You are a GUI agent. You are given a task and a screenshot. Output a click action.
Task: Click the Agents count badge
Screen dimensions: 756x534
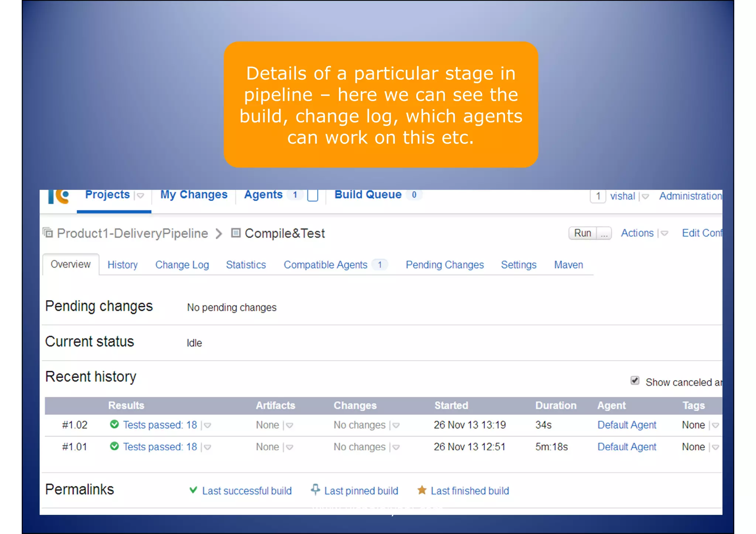(x=295, y=195)
